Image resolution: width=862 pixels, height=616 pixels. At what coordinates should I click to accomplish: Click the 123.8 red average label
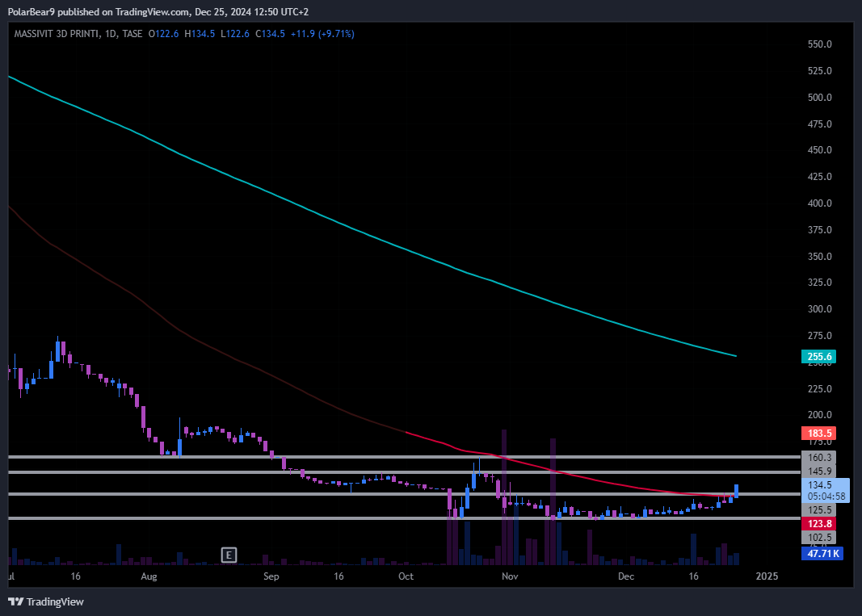coord(818,524)
